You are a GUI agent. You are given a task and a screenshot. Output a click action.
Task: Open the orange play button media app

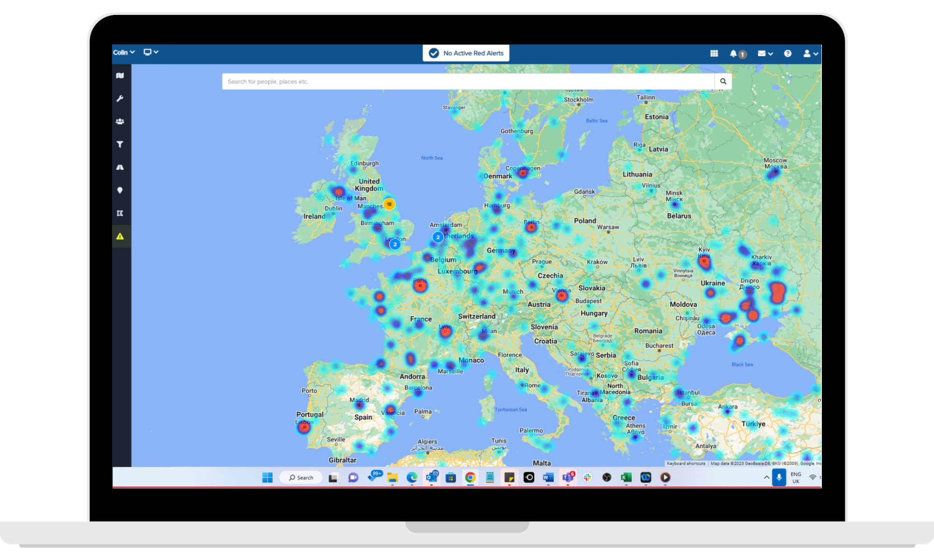[x=665, y=477]
